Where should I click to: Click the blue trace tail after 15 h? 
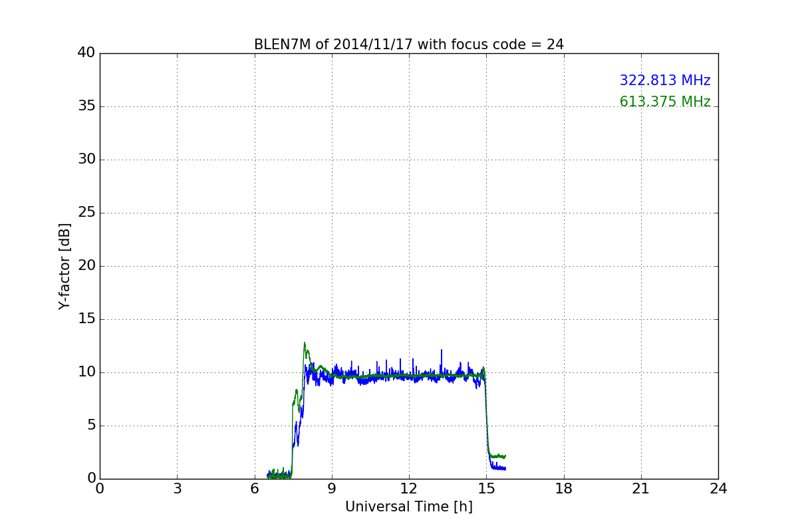coord(498,468)
